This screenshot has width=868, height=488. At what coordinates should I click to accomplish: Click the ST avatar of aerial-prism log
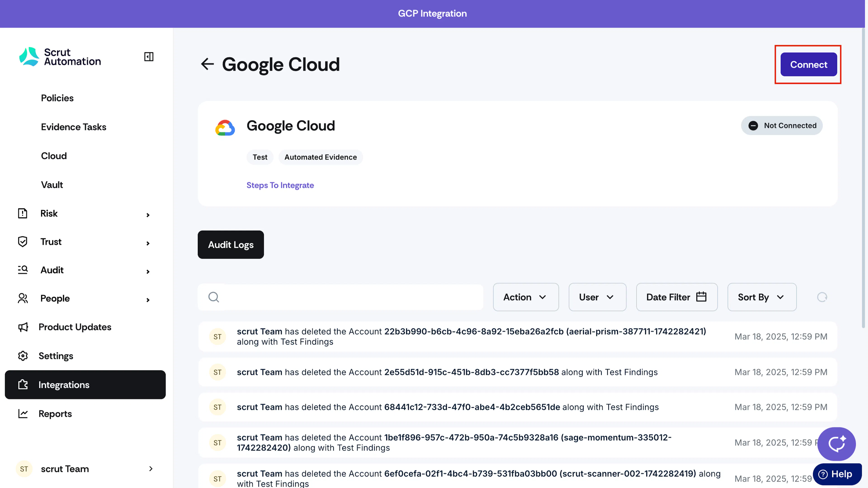click(217, 336)
